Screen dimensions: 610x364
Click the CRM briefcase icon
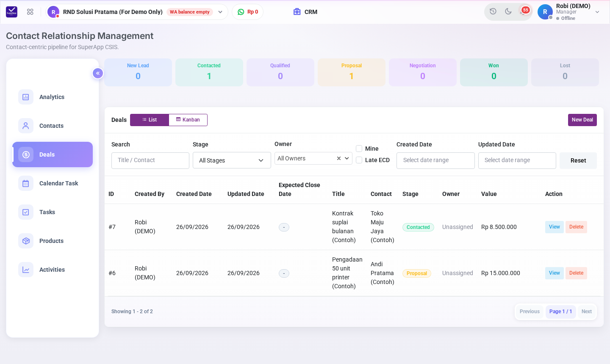[297, 12]
